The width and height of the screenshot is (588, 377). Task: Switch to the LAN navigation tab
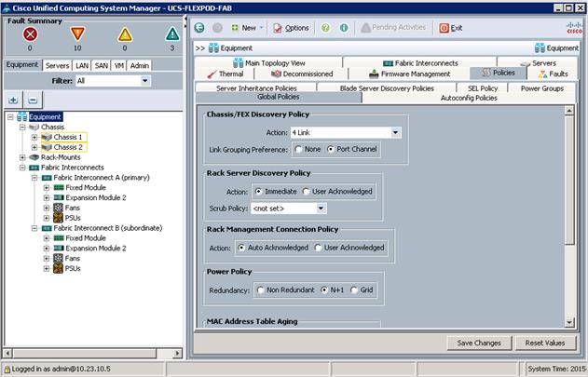click(x=82, y=65)
